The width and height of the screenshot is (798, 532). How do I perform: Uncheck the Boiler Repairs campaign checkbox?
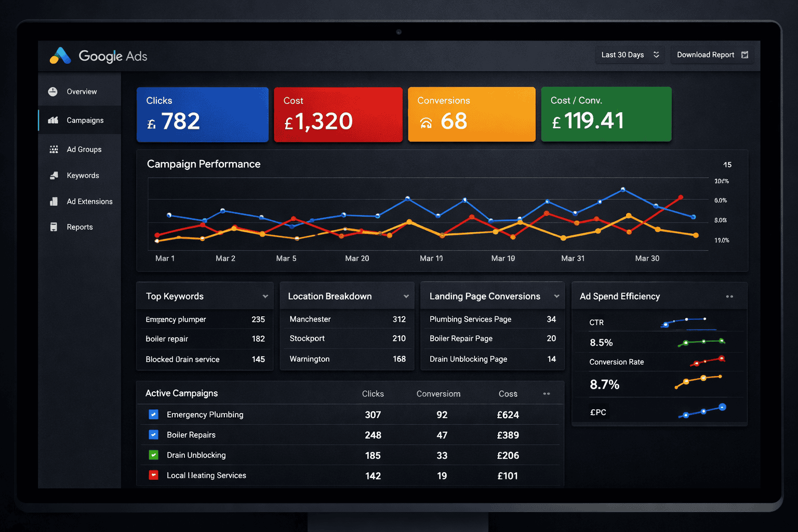153,435
